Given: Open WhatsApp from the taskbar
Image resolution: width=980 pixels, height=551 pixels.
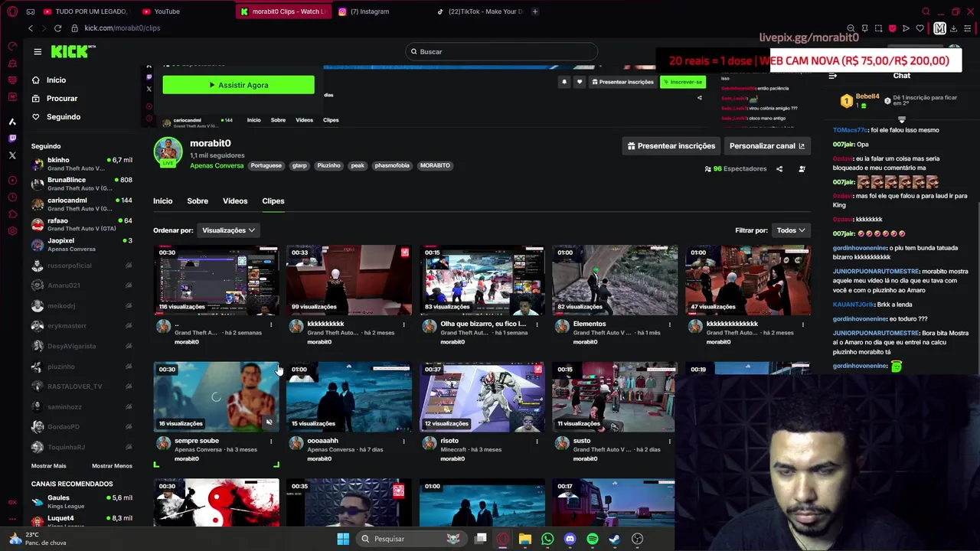Looking at the screenshot, I should [547, 539].
